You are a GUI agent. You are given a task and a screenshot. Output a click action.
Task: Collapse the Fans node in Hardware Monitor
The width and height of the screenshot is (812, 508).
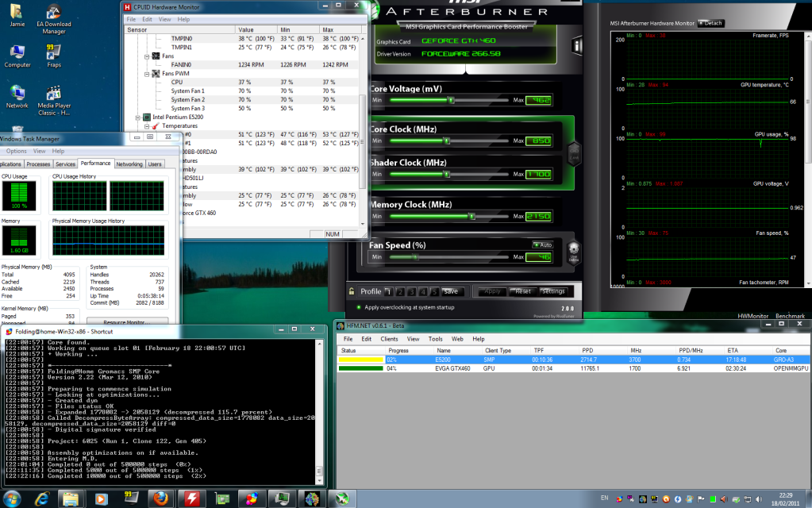tap(147, 56)
